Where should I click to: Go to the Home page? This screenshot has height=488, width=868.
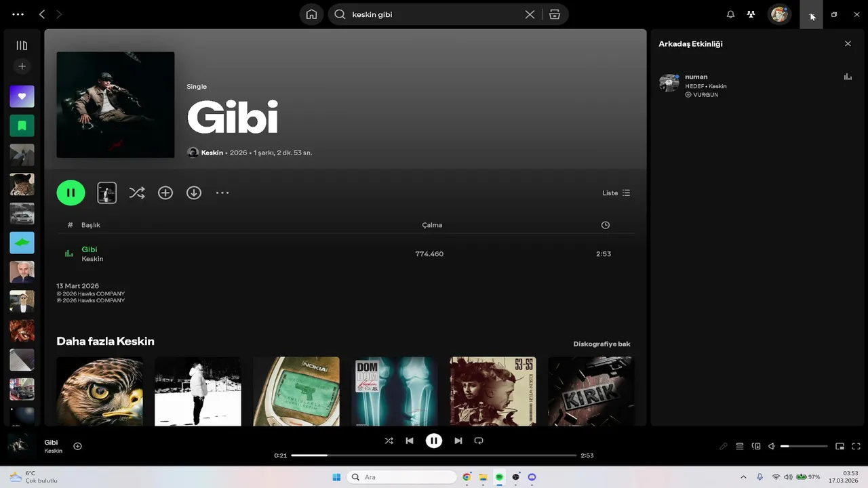point(311,14)
